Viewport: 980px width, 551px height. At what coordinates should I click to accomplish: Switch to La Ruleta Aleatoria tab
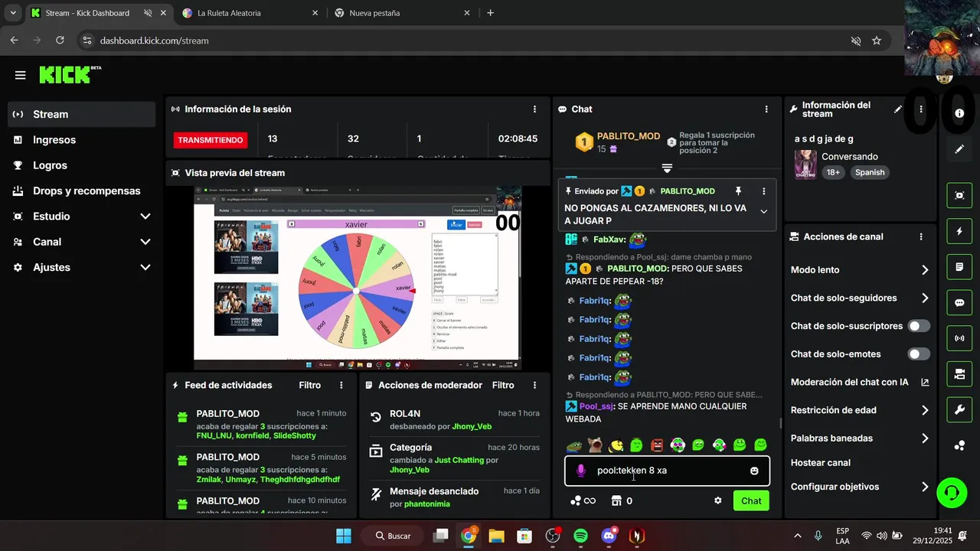[250, 13]
